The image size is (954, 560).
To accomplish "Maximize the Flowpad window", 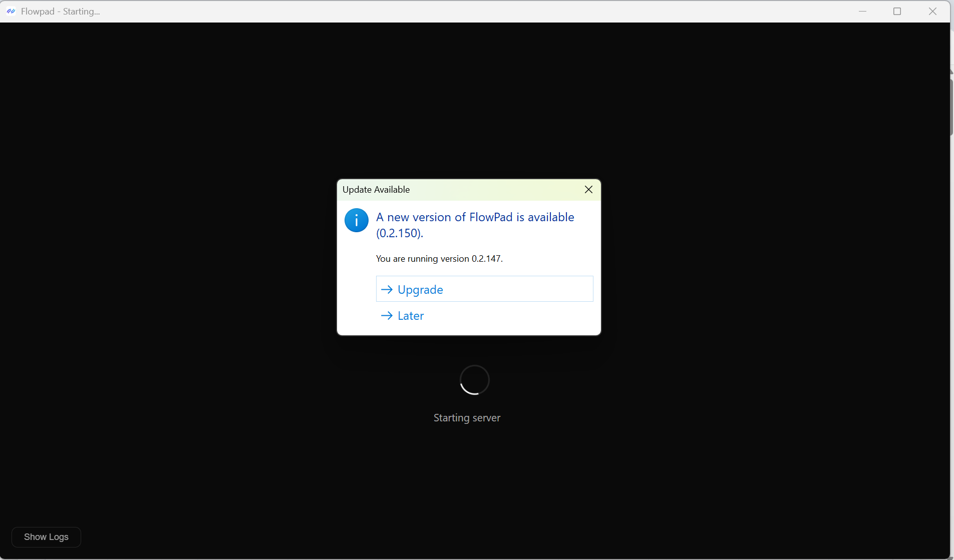I will point(897,11).
